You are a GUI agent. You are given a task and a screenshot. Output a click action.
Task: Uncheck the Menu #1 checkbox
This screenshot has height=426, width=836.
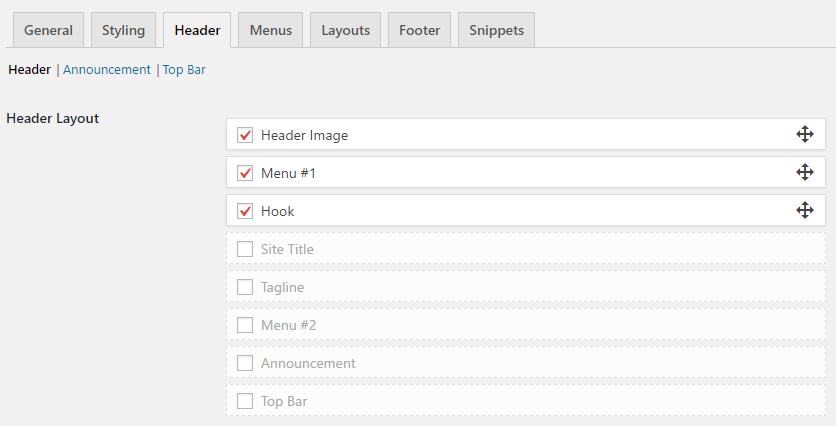click(245, 173)
